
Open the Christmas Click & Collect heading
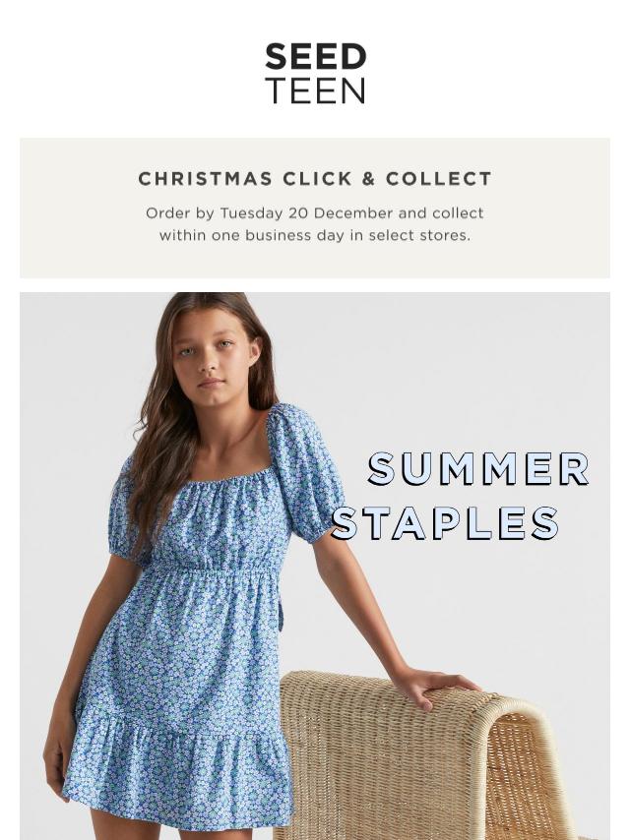(x=315, y=179)
